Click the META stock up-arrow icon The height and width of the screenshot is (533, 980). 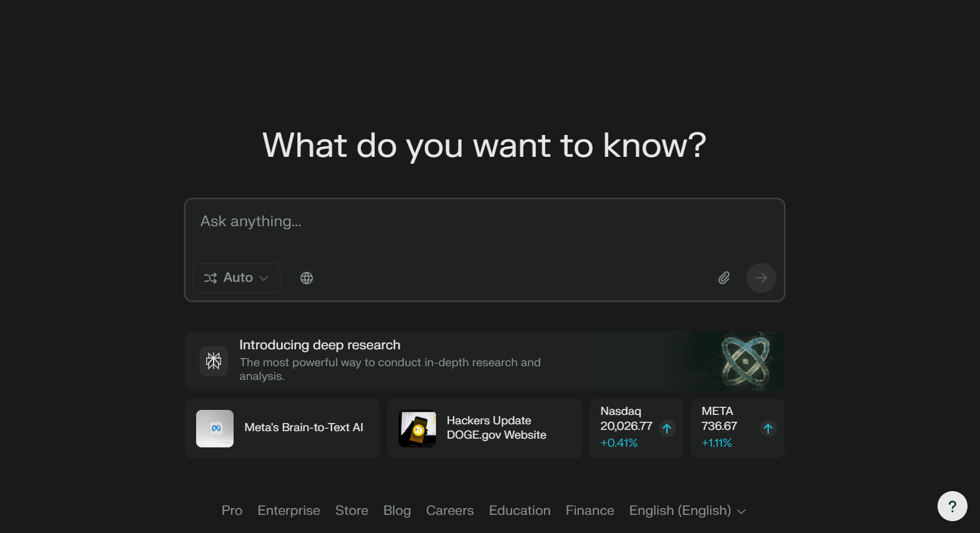click(x=768, y=429)
